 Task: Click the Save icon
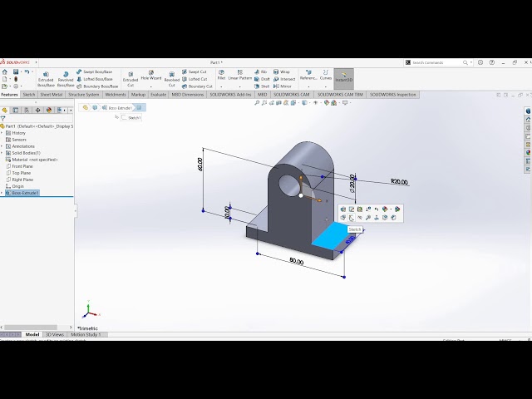[16, 72]
